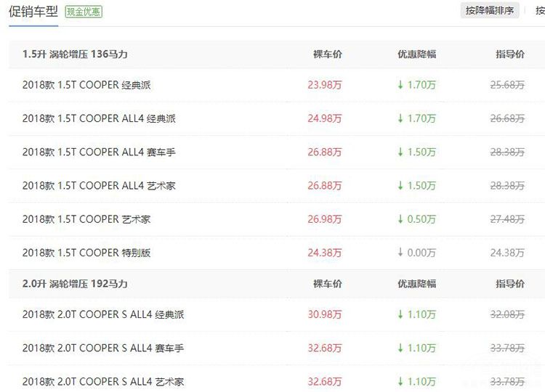
Task: Open 2018款 1.5T COOPER ALL4 赛车手 model
Action: tap(99, 152)
